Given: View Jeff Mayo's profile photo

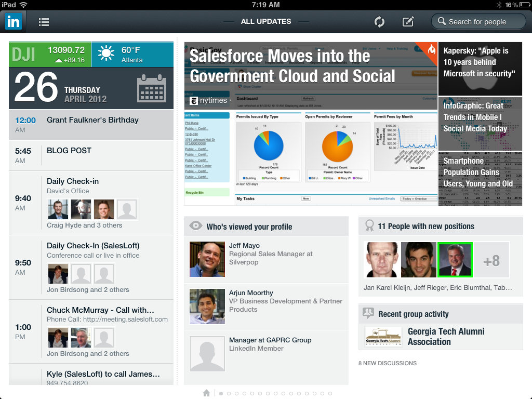Looking at the screenshot, I should tap(207, 259).
